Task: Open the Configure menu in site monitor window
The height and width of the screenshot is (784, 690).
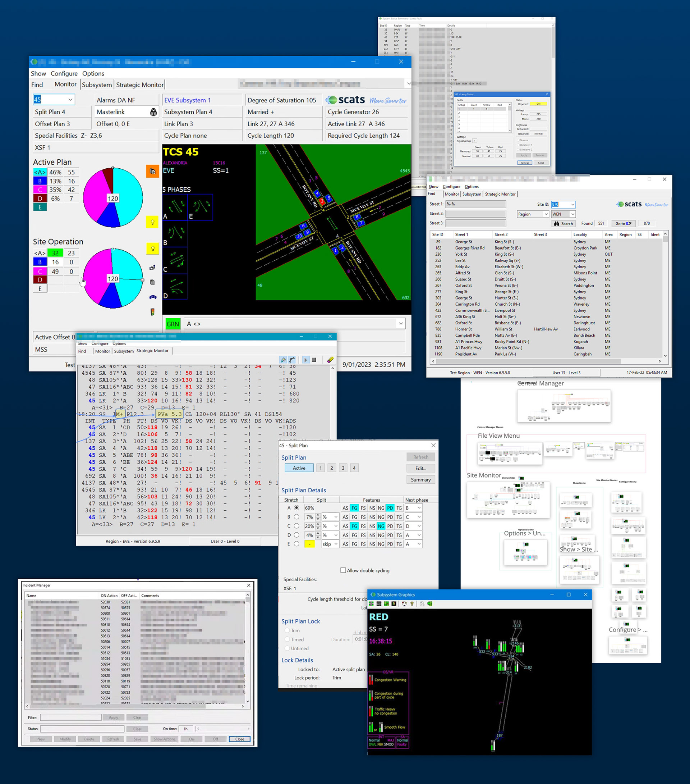Action: (64, 73)
